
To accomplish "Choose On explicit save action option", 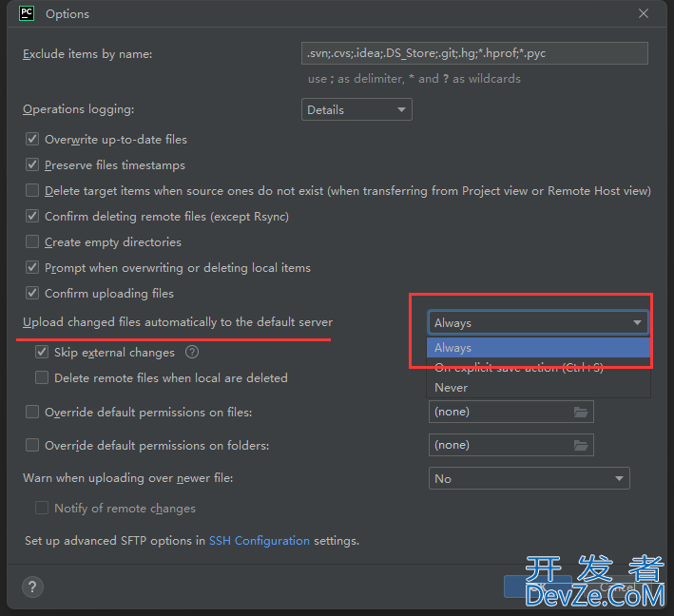I will coord(538,368).
